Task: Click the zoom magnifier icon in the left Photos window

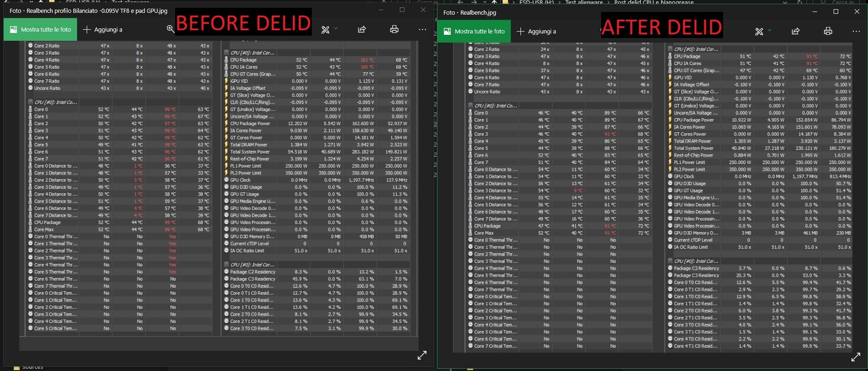Action: click(171, 29)
